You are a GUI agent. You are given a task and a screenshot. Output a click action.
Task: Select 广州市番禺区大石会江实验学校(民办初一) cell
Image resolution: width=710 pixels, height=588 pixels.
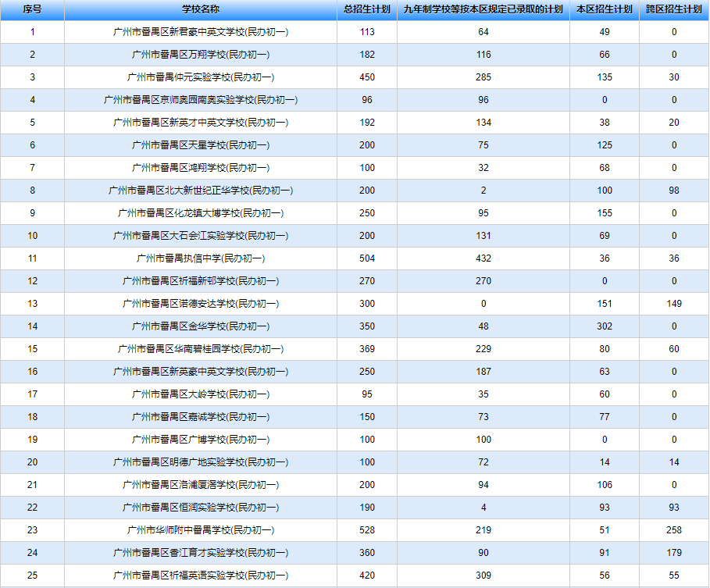pos(201,236)
